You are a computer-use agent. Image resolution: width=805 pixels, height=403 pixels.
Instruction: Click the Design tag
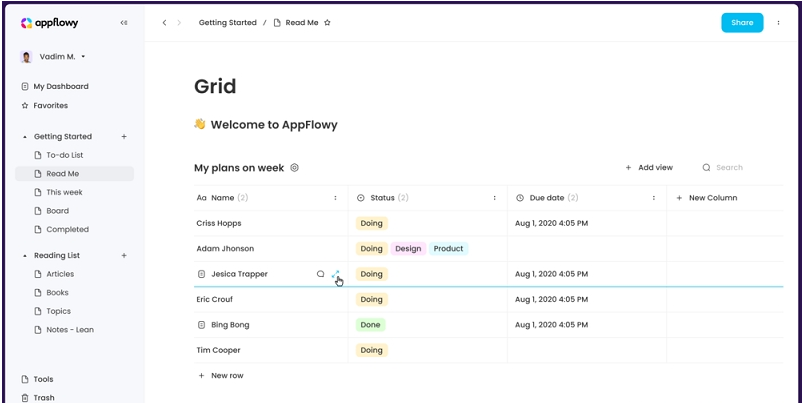(x=408, y=248)
